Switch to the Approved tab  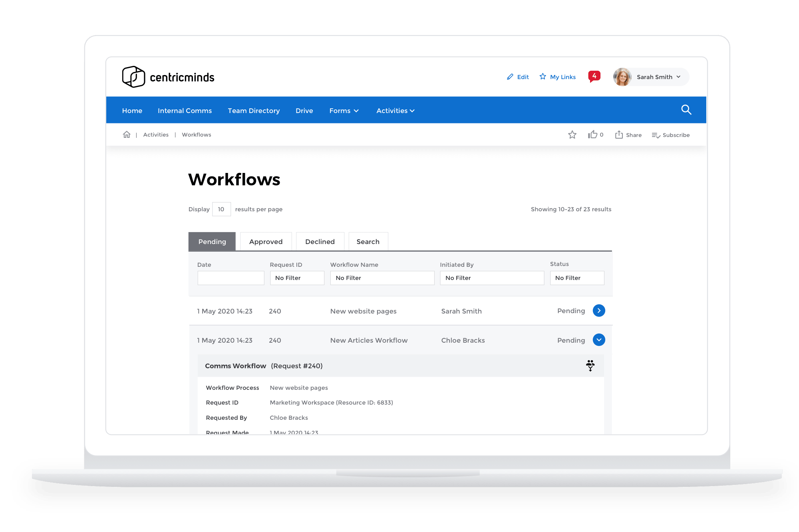point(265,241)
